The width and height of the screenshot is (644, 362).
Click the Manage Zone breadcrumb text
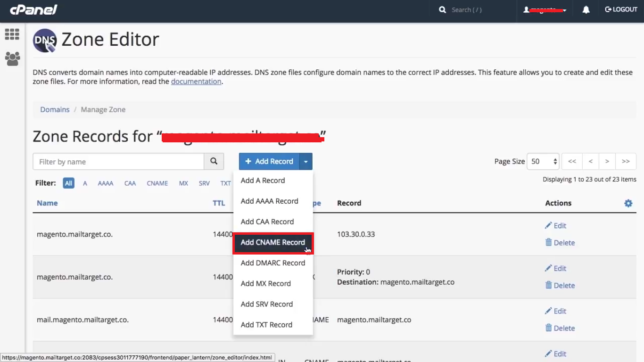pos(103,109)
